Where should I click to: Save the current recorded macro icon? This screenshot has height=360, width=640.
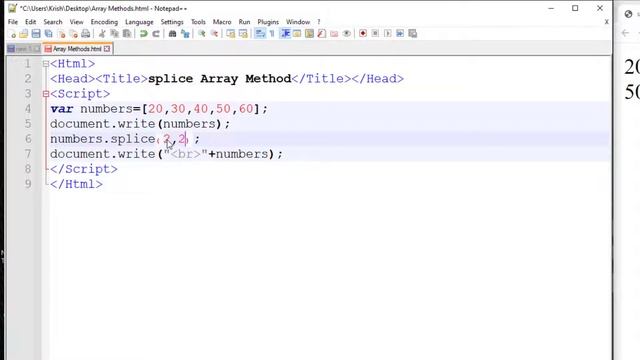[413, 34]
